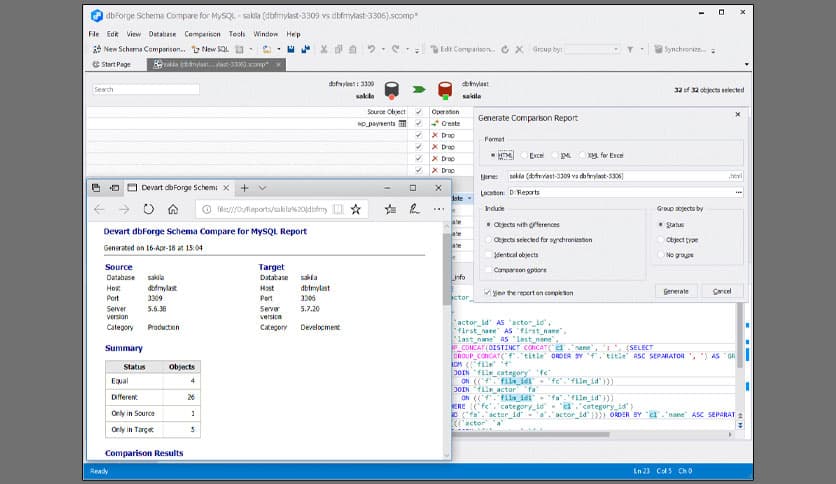This screenshot has height=484, width=836.
Task: Select Objects with differences option
Action: (x=488, y=225)
